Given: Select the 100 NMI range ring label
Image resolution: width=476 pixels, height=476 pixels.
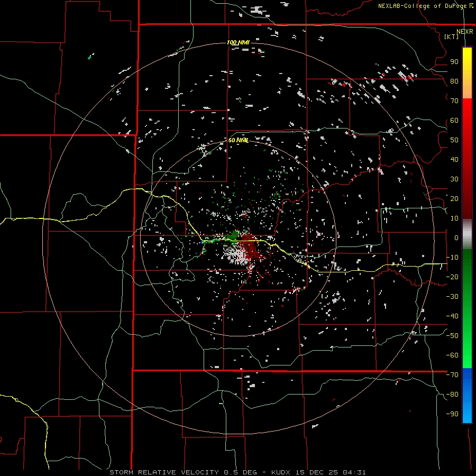Looking at the screenshot, I should point(239,42).
